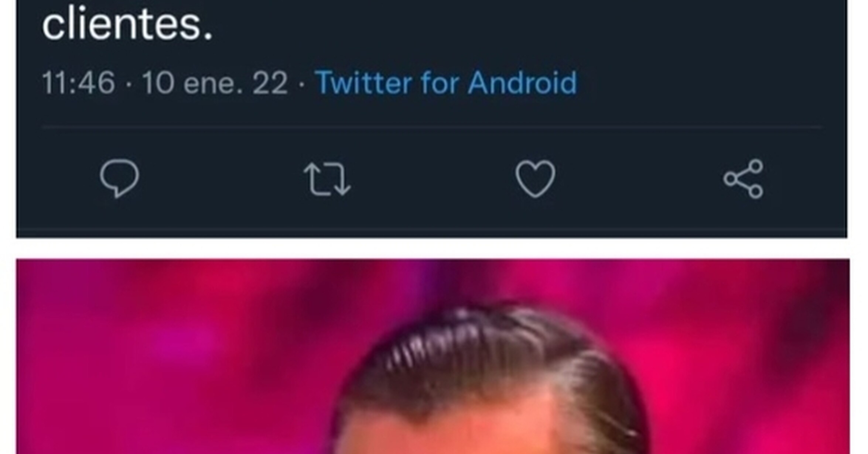The image size is (868, 454).
Task: Click the white gap between tweet and photo
Action: coord(432,248)
